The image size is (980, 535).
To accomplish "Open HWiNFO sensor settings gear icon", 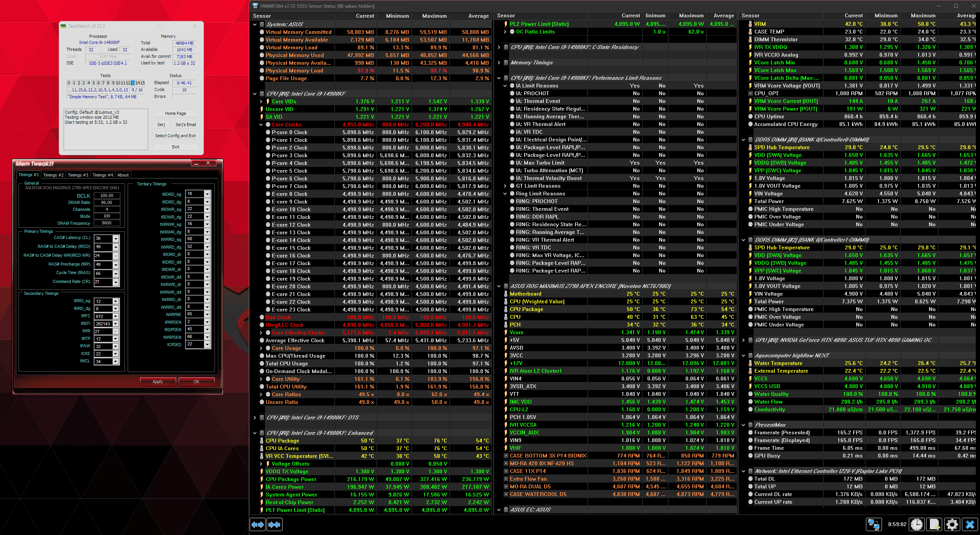I will [952, 525].
